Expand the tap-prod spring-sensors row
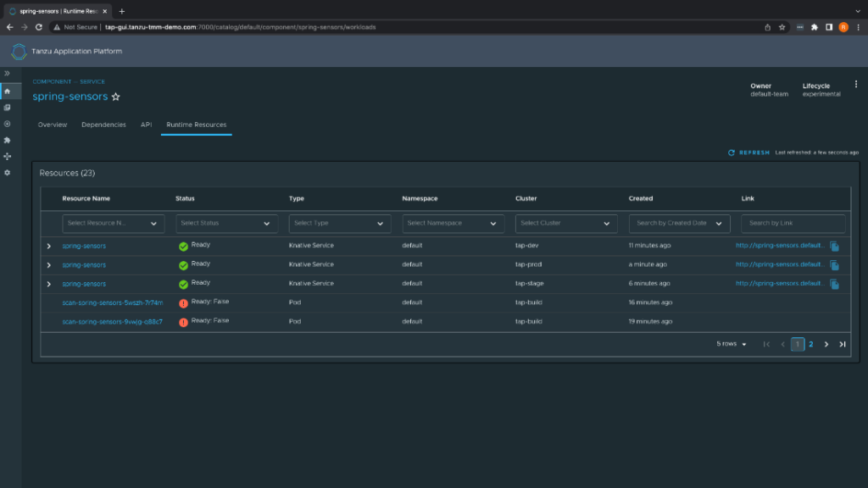Viewport: 868px width, 488px height. point(48,265)
